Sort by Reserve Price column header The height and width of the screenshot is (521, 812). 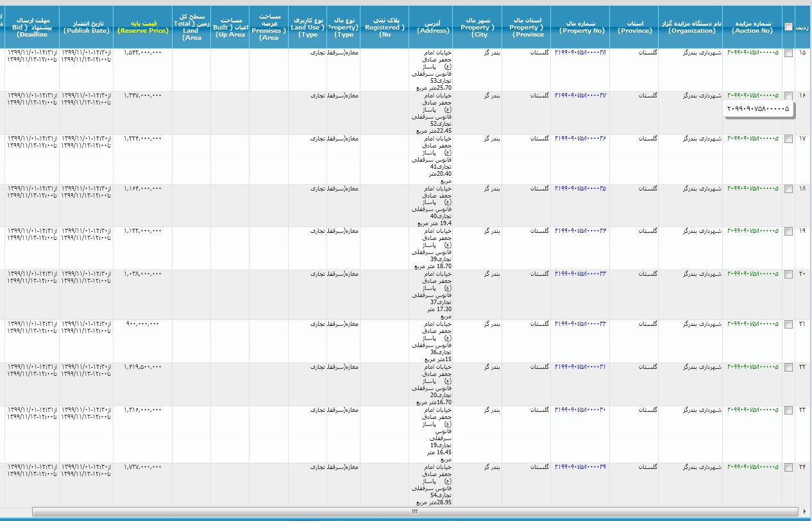142,27
